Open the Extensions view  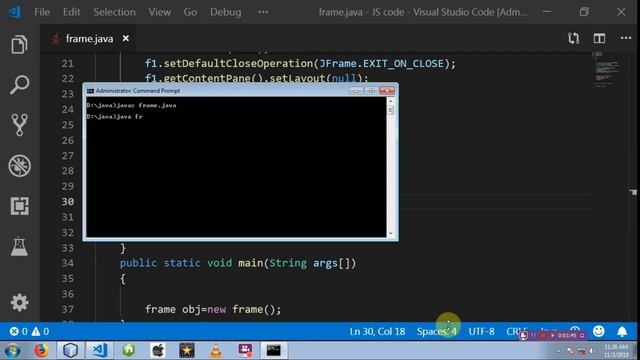click(x=19, y=206)
